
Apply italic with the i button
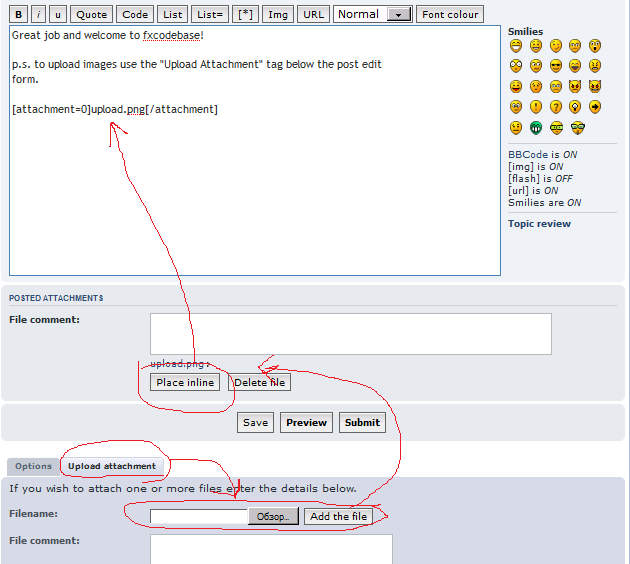pos(39,14)
